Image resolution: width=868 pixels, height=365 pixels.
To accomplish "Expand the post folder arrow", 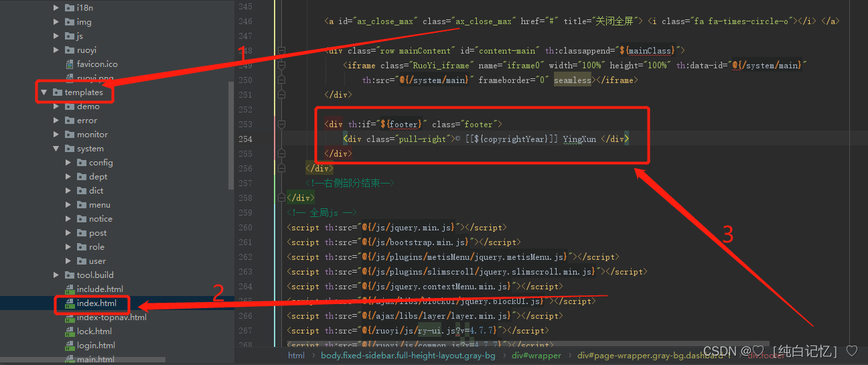I will (x=68, y=233).
